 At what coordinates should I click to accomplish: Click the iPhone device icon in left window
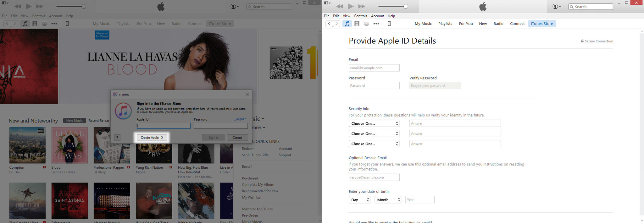67,24
